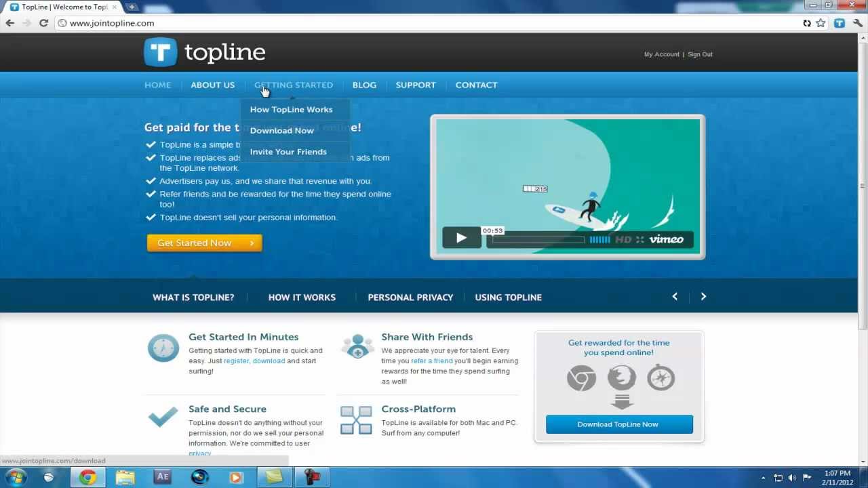Bookmark page with star icon
868x488 pixels.
coord(821,23)
